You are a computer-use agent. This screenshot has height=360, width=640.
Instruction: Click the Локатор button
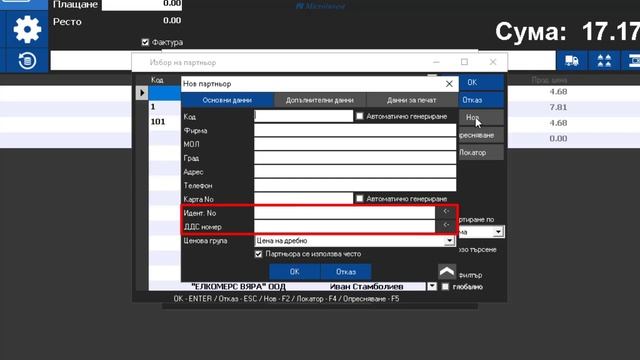point(481,153)
